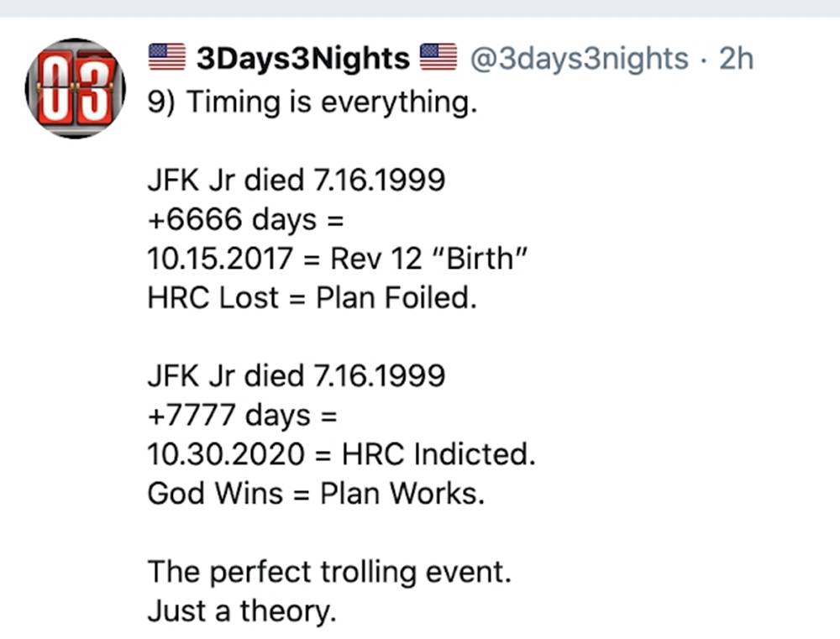Click the flag emoji before 3Days3Nights
This screenshot has height=639, width=840.
coord(165,57)
